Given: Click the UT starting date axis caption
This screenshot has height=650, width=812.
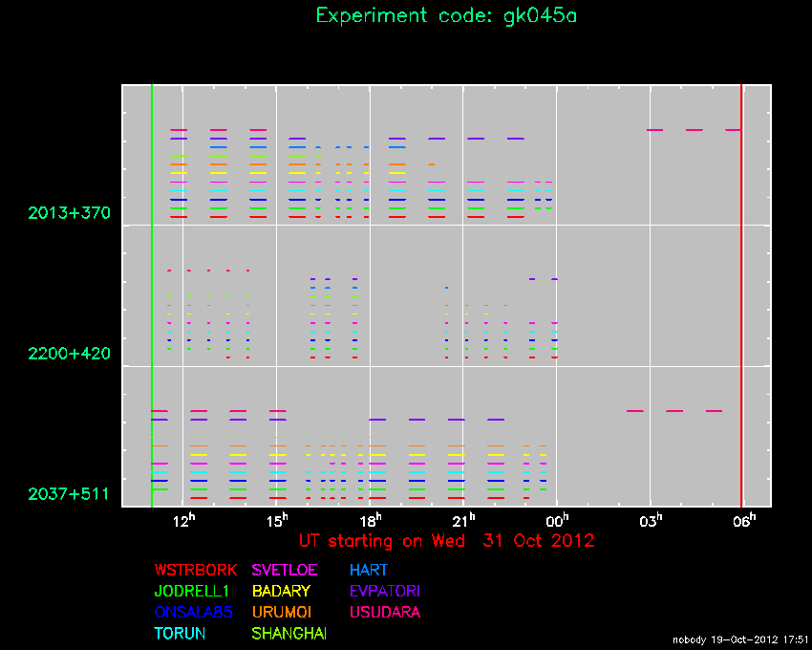Looking at the screenshot, I should (x=446, y=540).
